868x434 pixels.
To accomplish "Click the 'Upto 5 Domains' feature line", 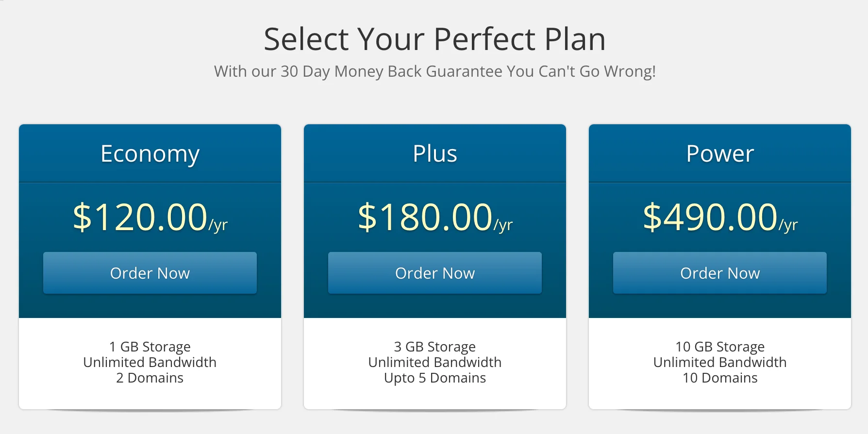I will 435,378.
